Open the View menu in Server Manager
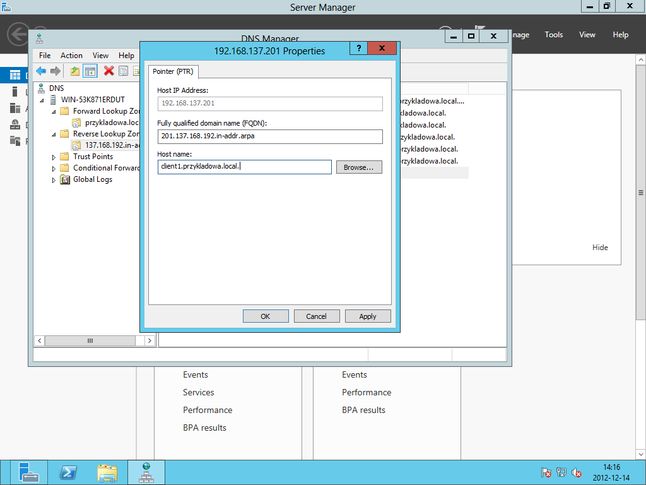Image resolution: width=646 pixels, height=485 pixels. 587,35
